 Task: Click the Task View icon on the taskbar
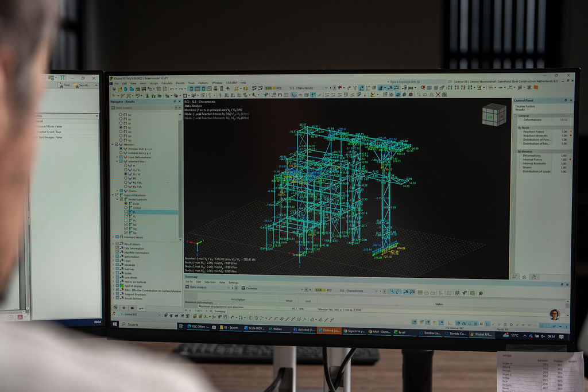click(181, 327)
